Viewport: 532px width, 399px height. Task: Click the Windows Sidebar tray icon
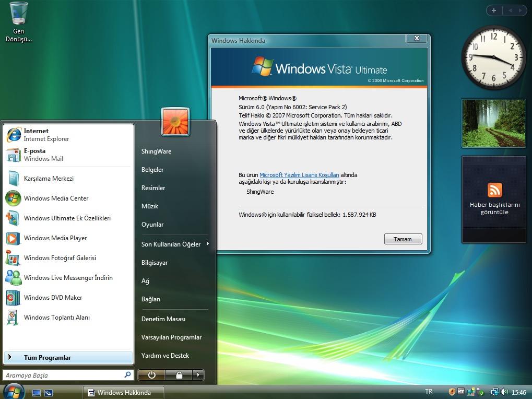click(x=470, y=392)
